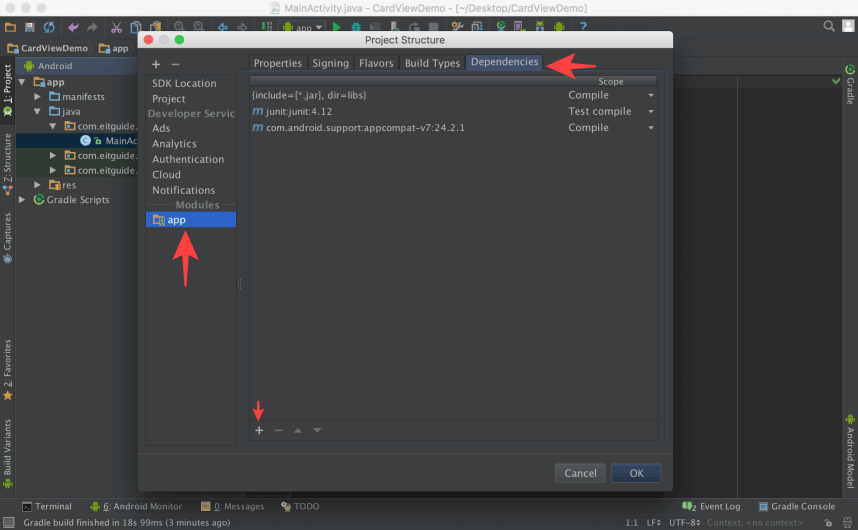Open the Gradle side panel tab
Viewport: 858px width, 530px height.
point(850,85)
